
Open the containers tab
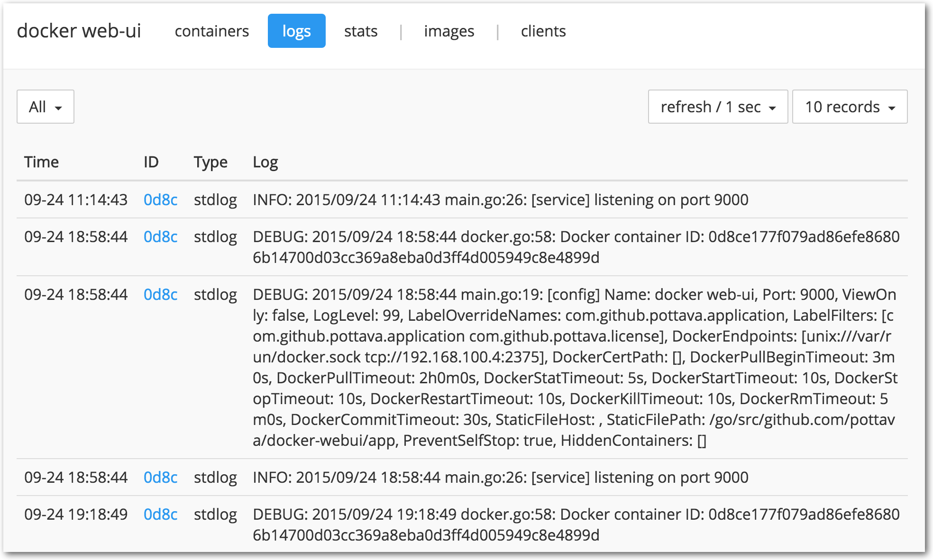click(211, 31)
